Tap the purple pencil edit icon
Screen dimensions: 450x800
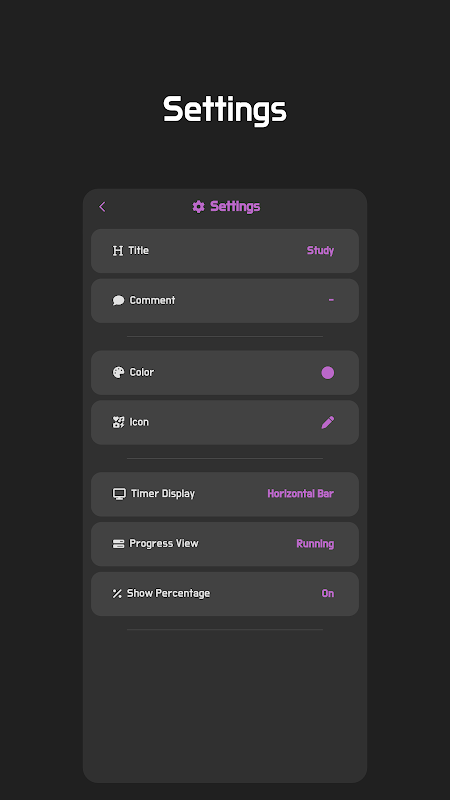click(328, 422)
